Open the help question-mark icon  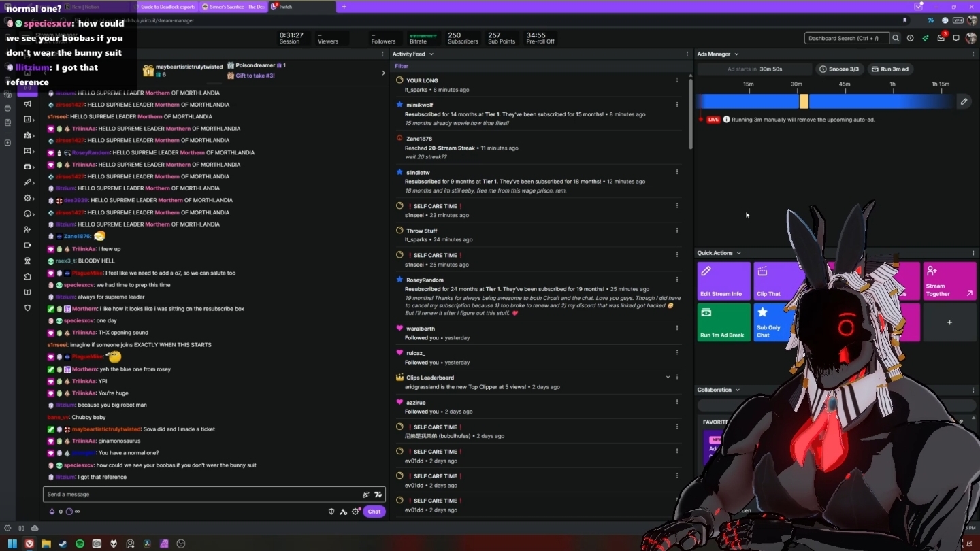click(x=911, y=38)
